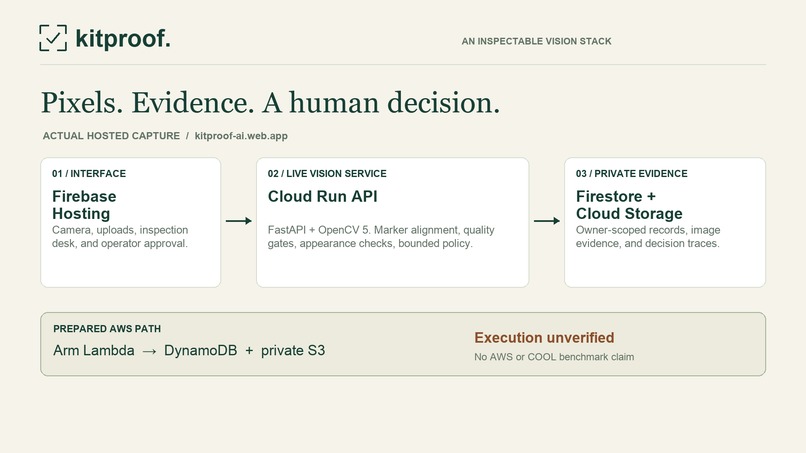The width and height of the screenshot is (806, 453).
Task: Select the 'Firestore + Cloud Storage' title
Action: [629, 205]
